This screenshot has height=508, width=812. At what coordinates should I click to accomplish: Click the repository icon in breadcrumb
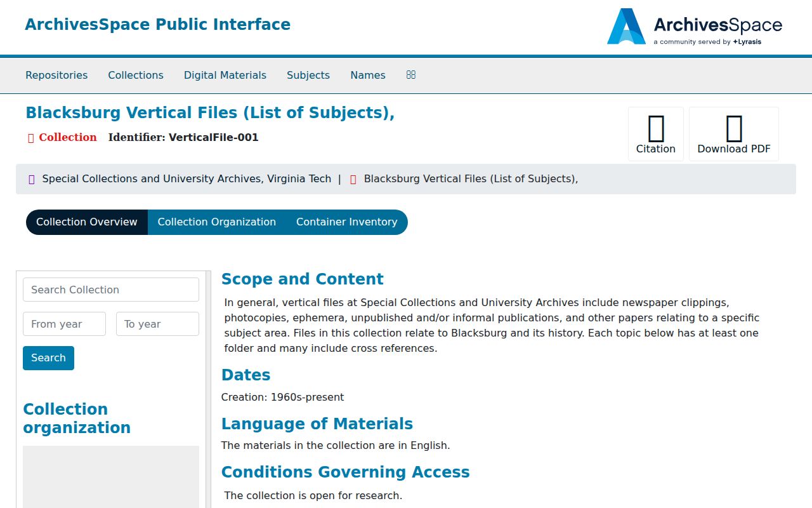32,179
